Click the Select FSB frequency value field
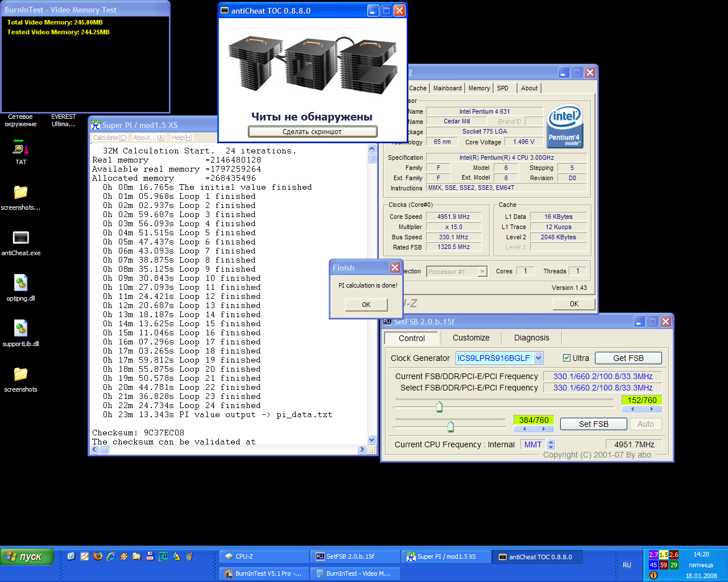Image resolution: width=728 pixels, height=582 pixels. coord(603,388)
